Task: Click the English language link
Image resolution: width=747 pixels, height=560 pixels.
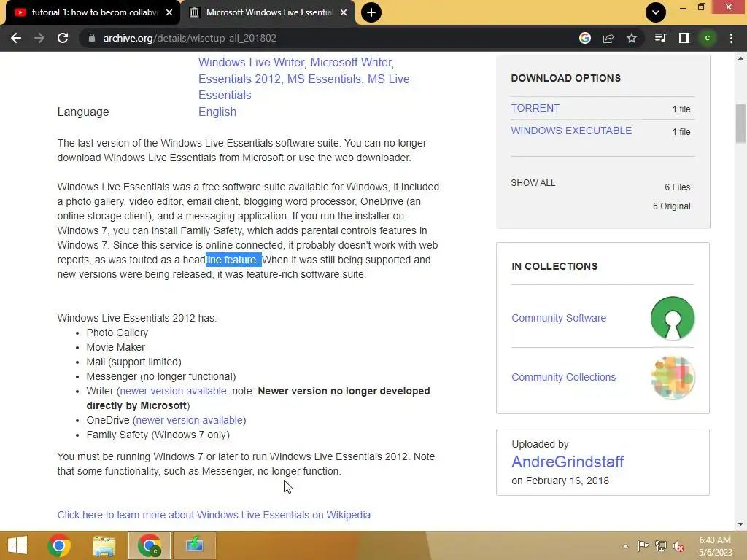Action: pyautogui.click(x=217, y=112)
